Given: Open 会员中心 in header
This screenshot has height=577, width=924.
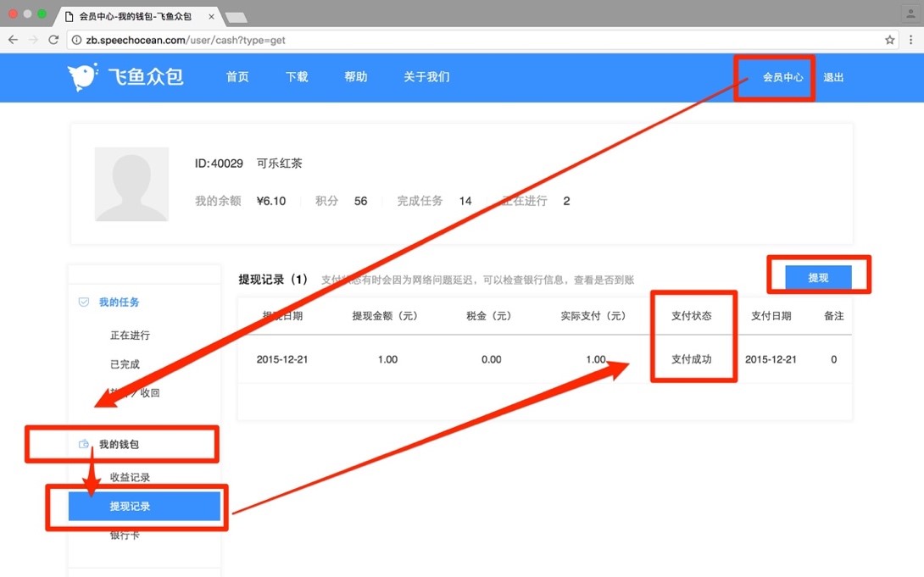Looking at the screenshot, I should [782, 77].
